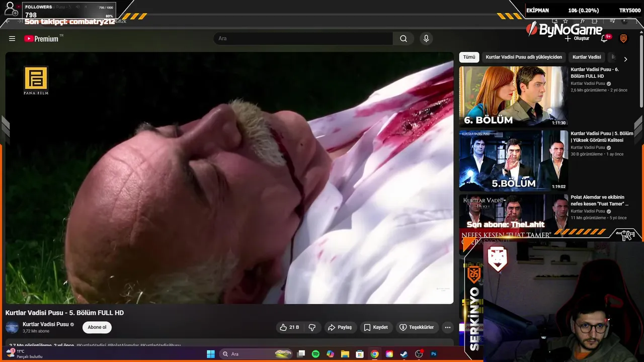Screen dimensions: 644x362
Task: Open 'Polat Alemdar ve ekibinin nefes kesen' title
Action: point(599,201)
